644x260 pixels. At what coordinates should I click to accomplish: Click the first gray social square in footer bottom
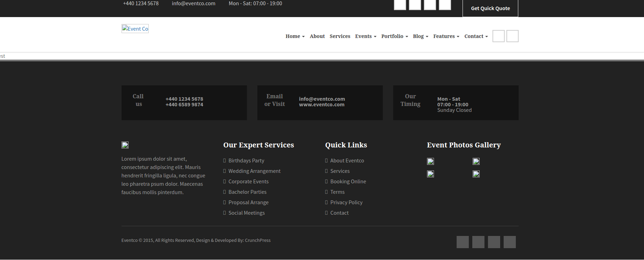(463, 242)
